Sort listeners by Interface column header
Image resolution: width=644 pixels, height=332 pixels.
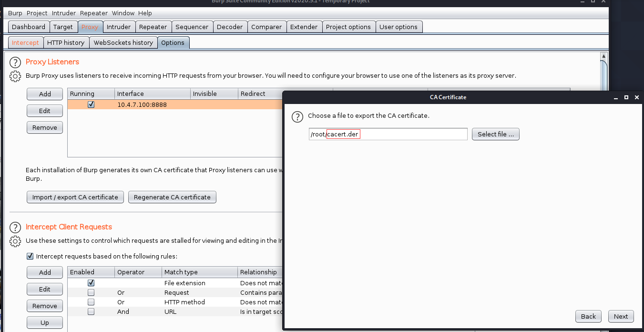tap(153, 93)
